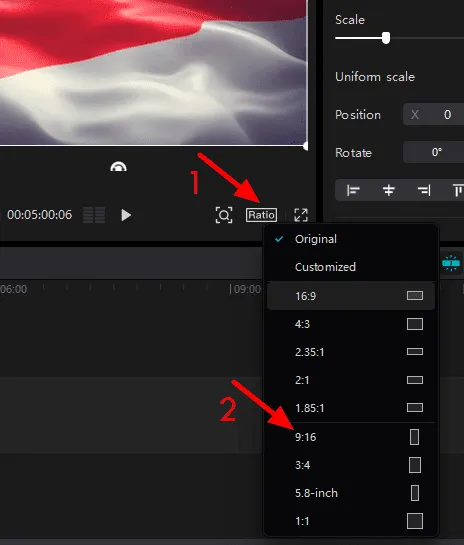Play the video preview

click(x=126, y=215)
